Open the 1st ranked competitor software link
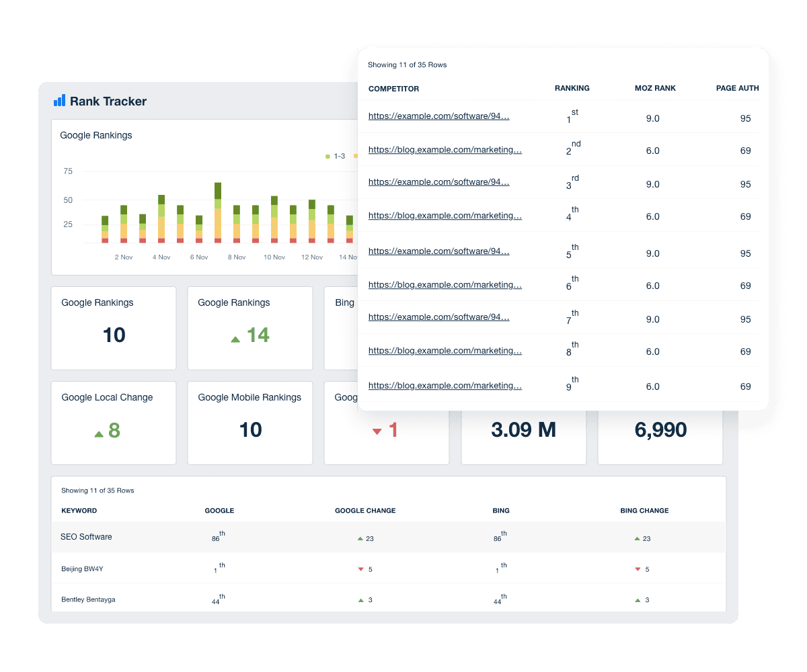Viewport: 807px width, 672px height. coord(438,116)
